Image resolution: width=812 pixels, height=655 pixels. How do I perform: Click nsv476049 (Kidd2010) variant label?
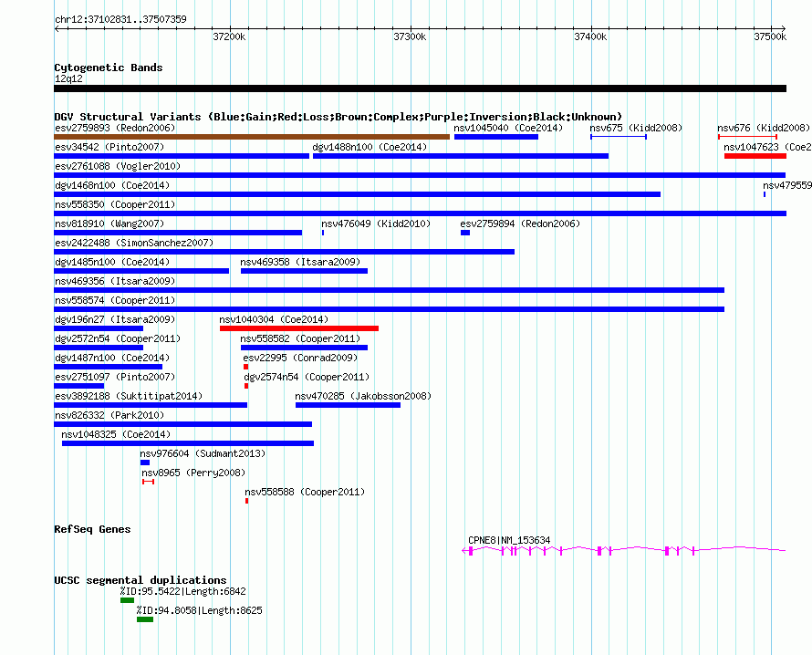376,224
